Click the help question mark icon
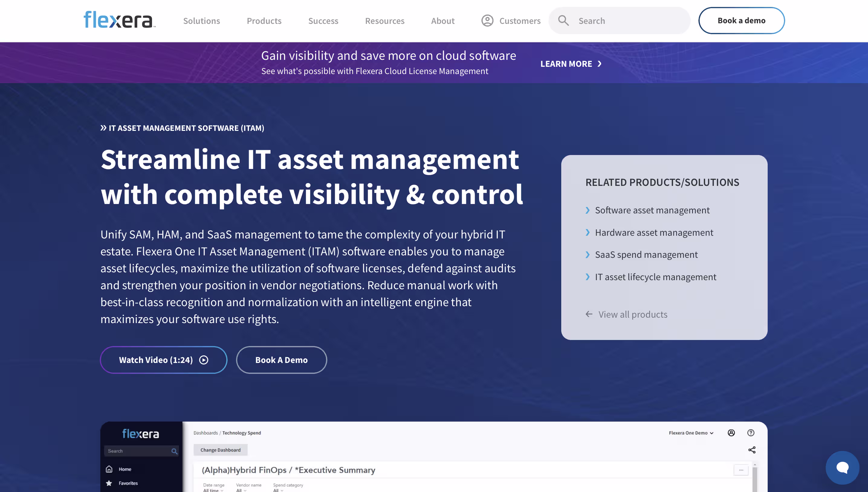 tap(751, 433)
